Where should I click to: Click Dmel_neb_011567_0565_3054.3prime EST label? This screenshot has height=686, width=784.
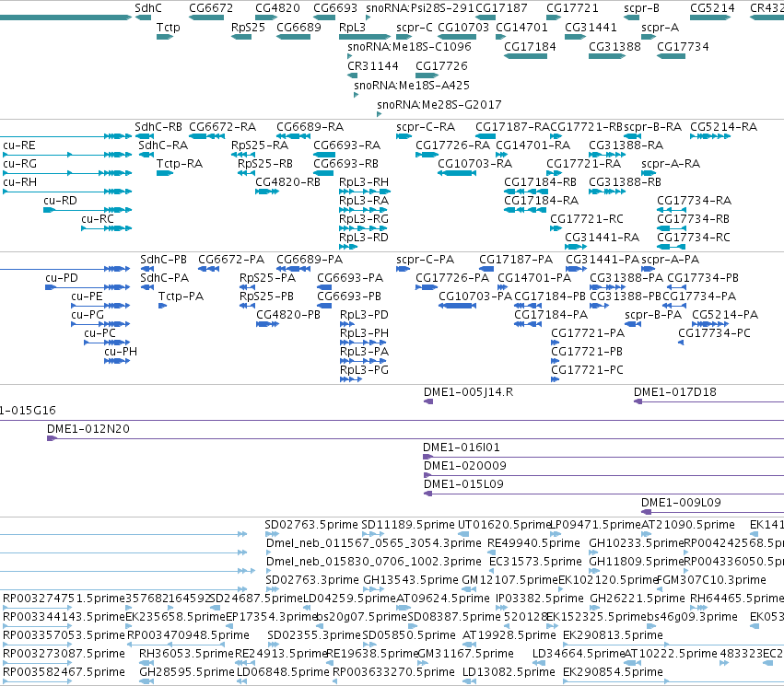373,543
